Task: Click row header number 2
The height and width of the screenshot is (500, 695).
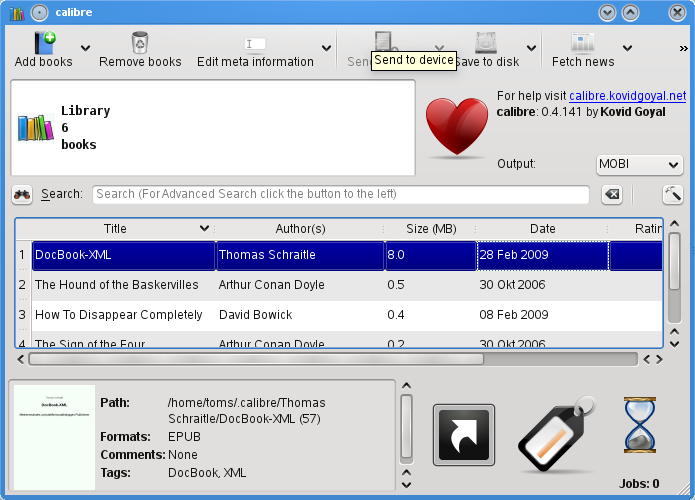Action: tap(23, 285)
